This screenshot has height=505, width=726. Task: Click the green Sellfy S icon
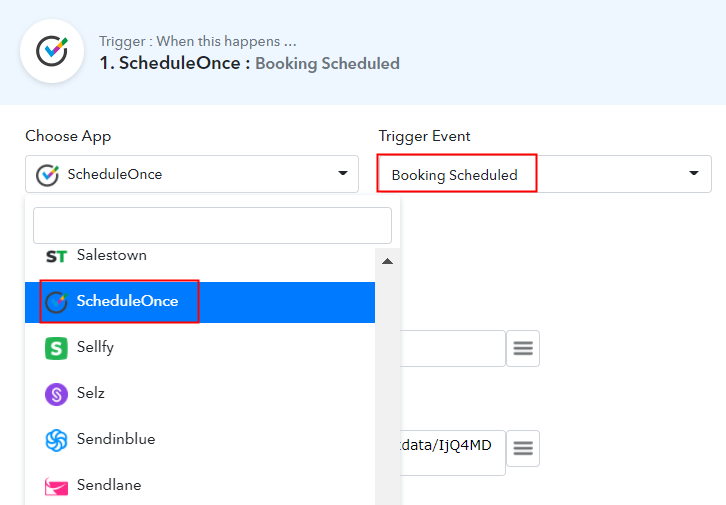[56, 348]
